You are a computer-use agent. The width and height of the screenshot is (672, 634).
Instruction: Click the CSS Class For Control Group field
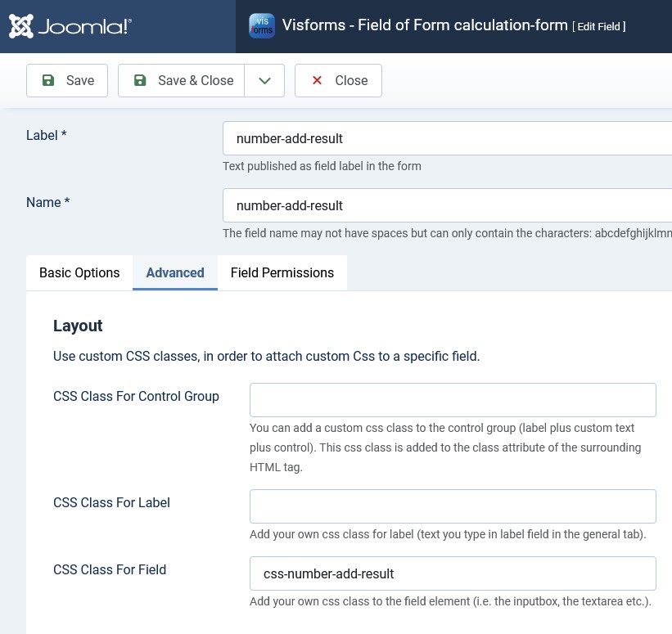[x=453, y=400]
